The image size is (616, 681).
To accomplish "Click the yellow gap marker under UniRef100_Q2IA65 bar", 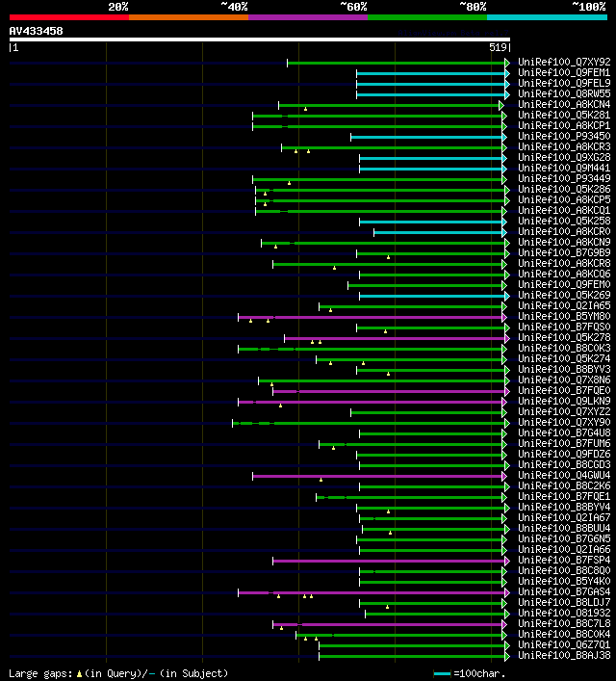I will pyautogui.click(x=330, y=310).
